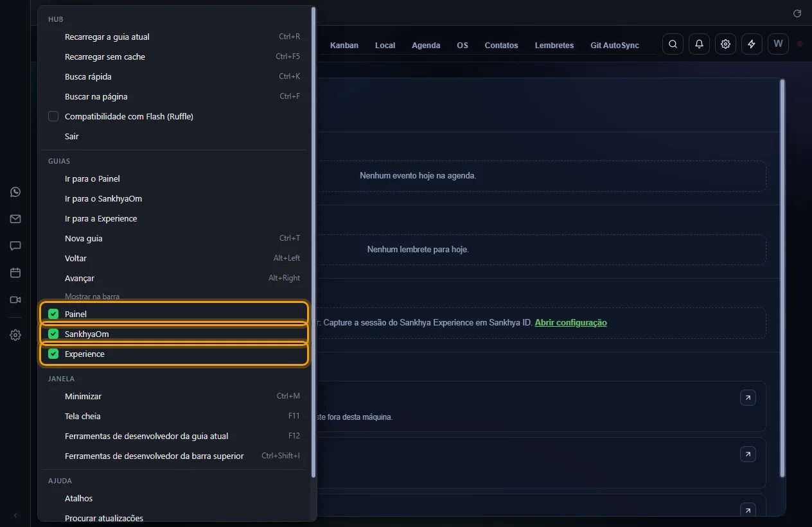The width and height of the screenshot is (812, 527).
Task: Choose Voltar menu entry
Action: pyautogui.click(x=174, y=258)
